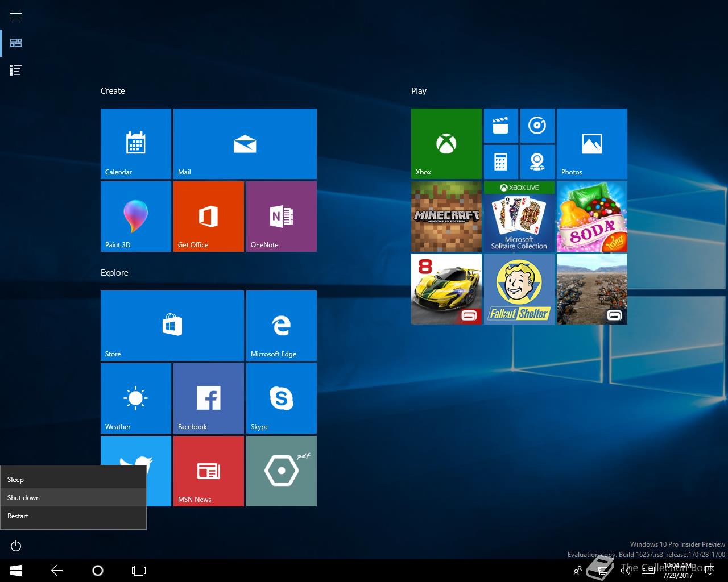
Task: Open the Asphalt 8 racing car tile
Action: coord(446,289)
